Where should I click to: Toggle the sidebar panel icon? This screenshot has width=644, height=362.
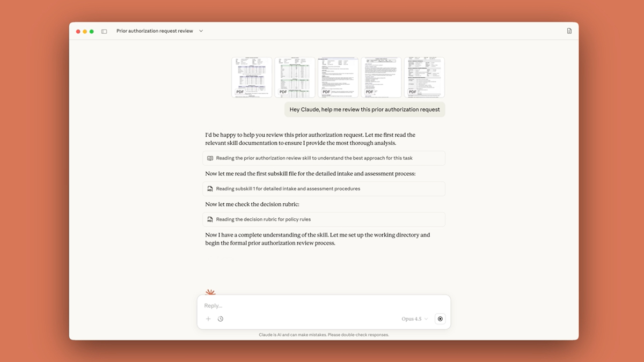[x=104, y=31]
